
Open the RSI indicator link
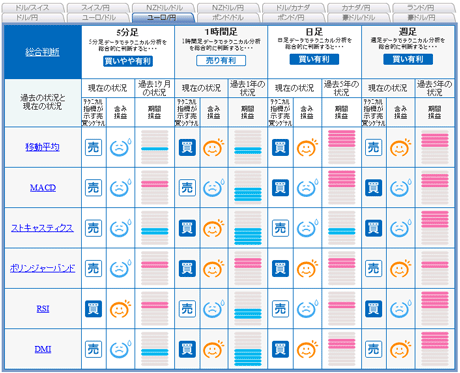tap(43, 309)
